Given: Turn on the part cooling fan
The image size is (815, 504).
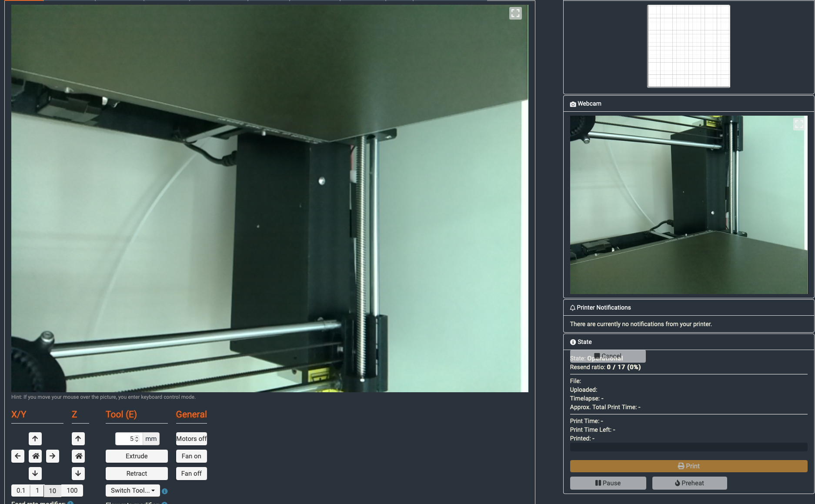Looking at the screenshot, I should [191, 456].
